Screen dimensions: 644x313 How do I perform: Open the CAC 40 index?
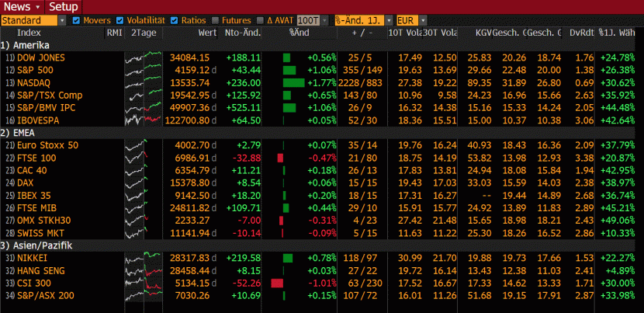coord(32,171)
